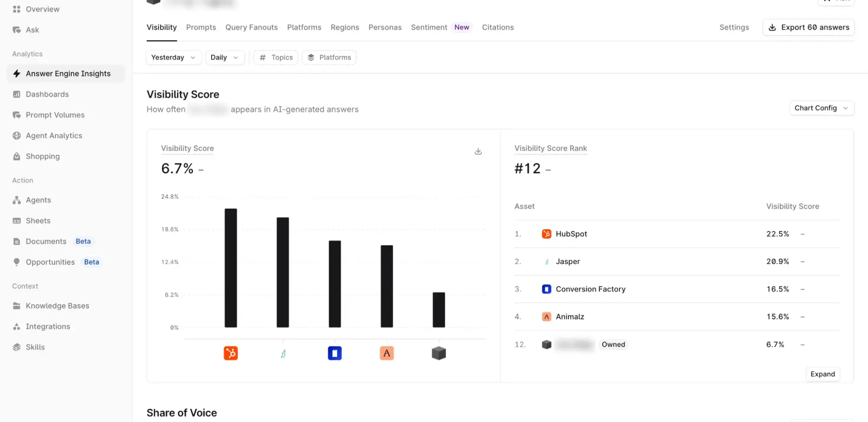Switch to the Personas tab
The width and height of the screenshot is (868, 422).
385,27
